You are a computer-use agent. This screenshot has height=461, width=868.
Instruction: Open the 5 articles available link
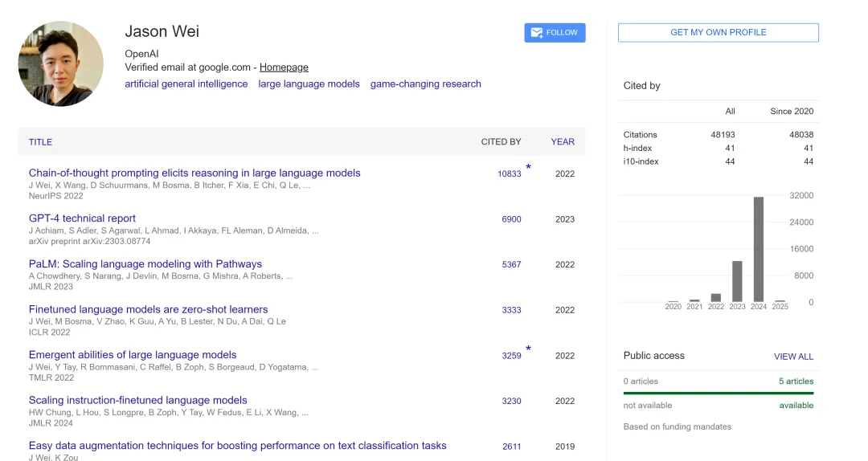(x=796, y=381)
